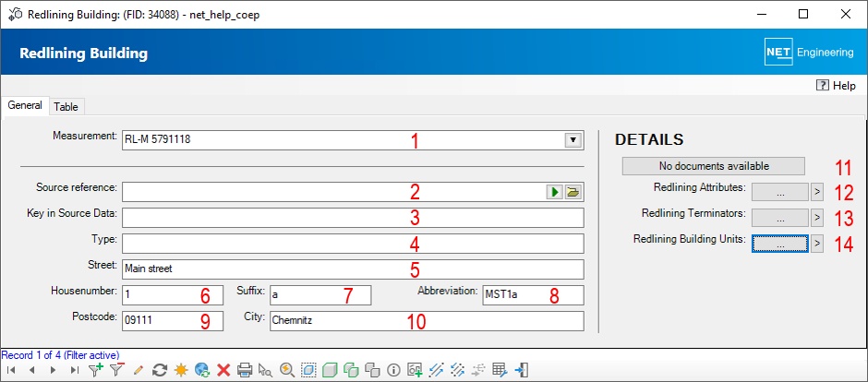Click the Postcode field 09111
The image size is (868, 382).
point(172,320)
